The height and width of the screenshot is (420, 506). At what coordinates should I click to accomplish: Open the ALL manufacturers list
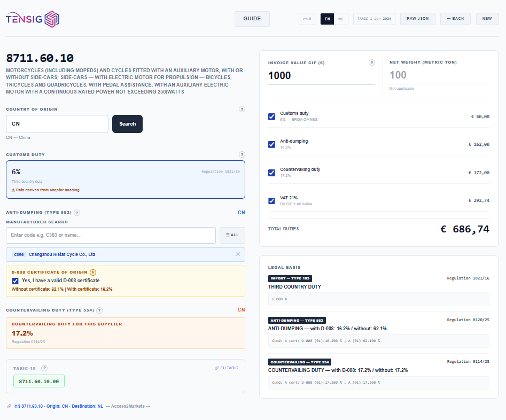(x=232, y=235)
